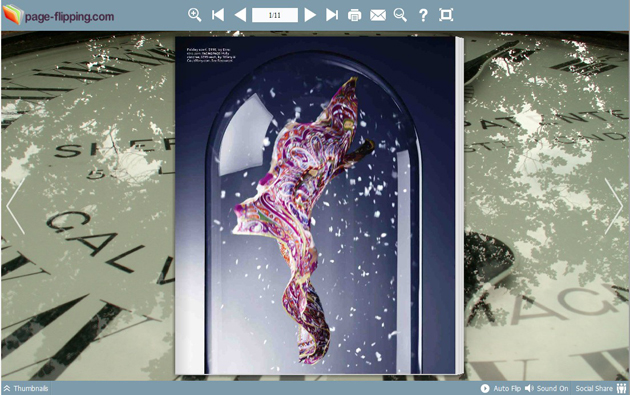Jump to the first page
Screen dimensions: 630x395
(x=218, y=15)
